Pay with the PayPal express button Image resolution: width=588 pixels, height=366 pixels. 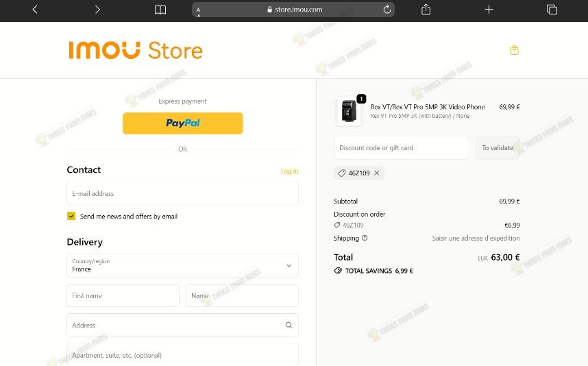click(x=182, y=123)
